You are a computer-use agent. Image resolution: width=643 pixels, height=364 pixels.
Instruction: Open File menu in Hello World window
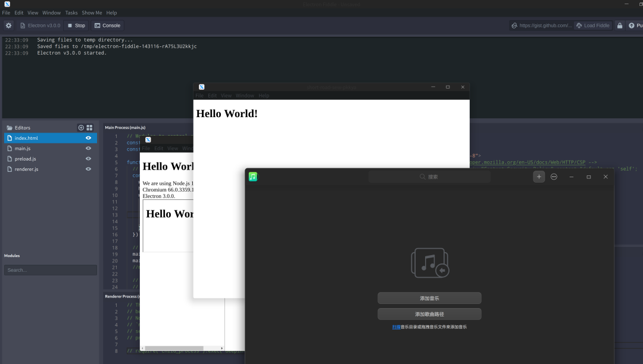(199, 95)
